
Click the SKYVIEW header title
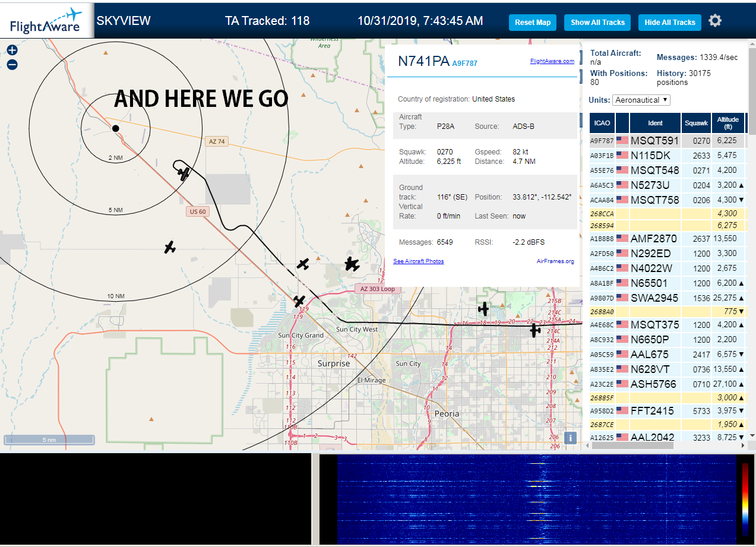point(124,21)
